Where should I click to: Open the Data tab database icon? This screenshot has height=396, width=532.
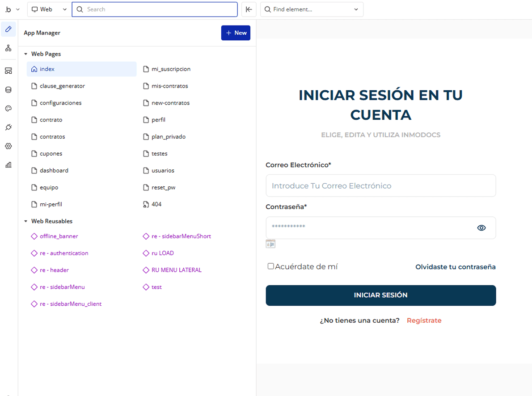point(8,89)
